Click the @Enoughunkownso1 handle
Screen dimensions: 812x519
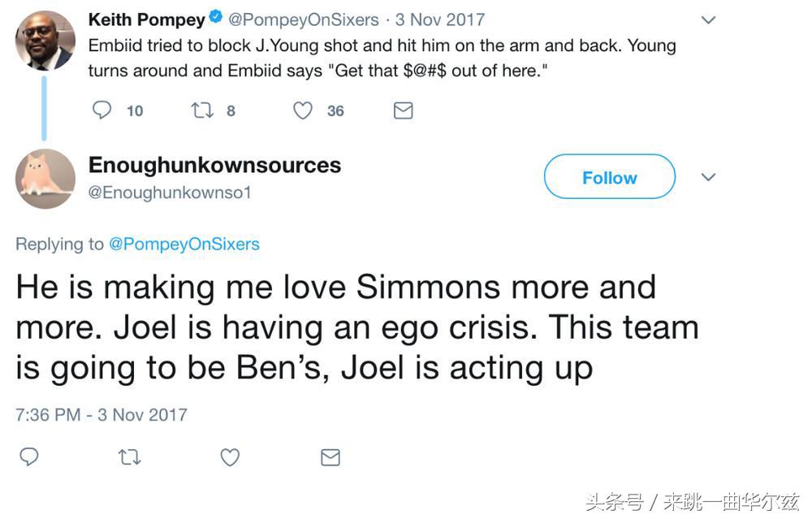click(170, 192)
